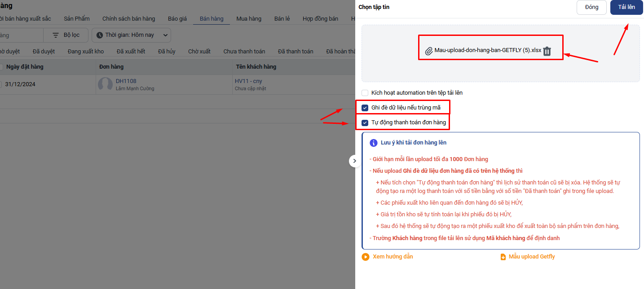Open order link DH1108
644x289 pixels.
(126, 81)
